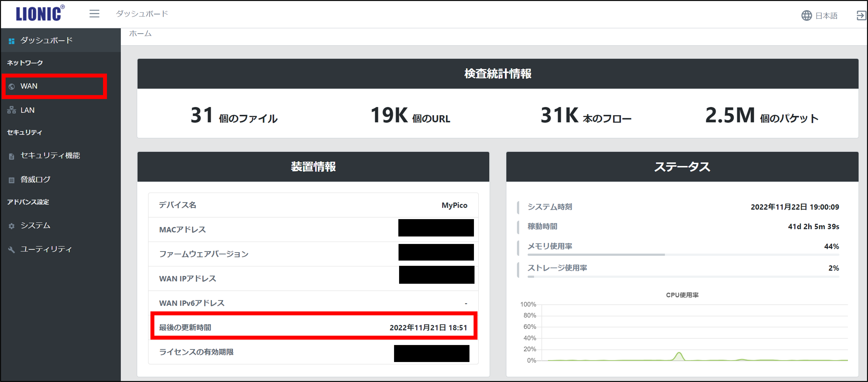This screenshot has width=868, height=382.
Task: Click the globe icon next to 日本語
Action: click(807, 16)
